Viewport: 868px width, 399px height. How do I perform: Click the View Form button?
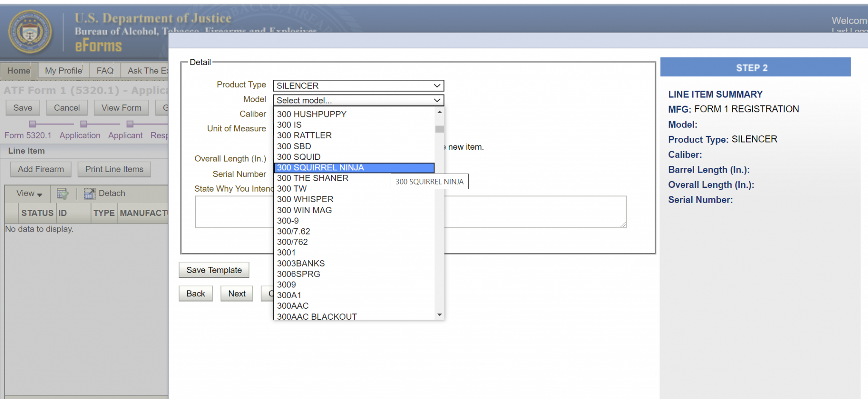[121, 108]
